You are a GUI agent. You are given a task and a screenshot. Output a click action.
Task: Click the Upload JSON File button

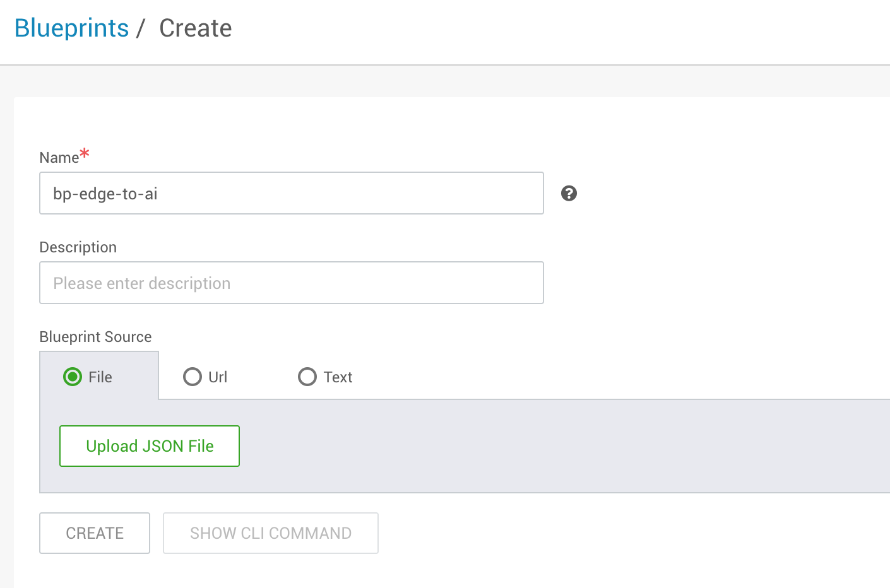149,446
